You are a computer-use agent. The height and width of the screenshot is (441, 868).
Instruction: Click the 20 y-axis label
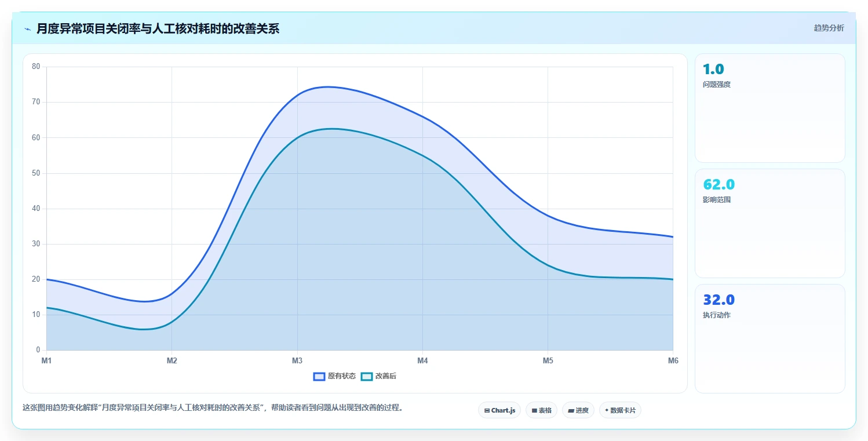pos(36,279)
